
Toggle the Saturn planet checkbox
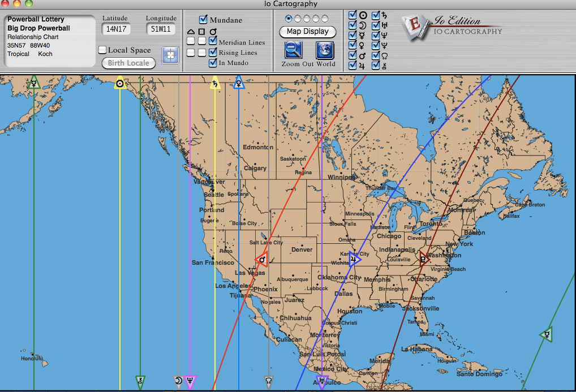point(376,15)
